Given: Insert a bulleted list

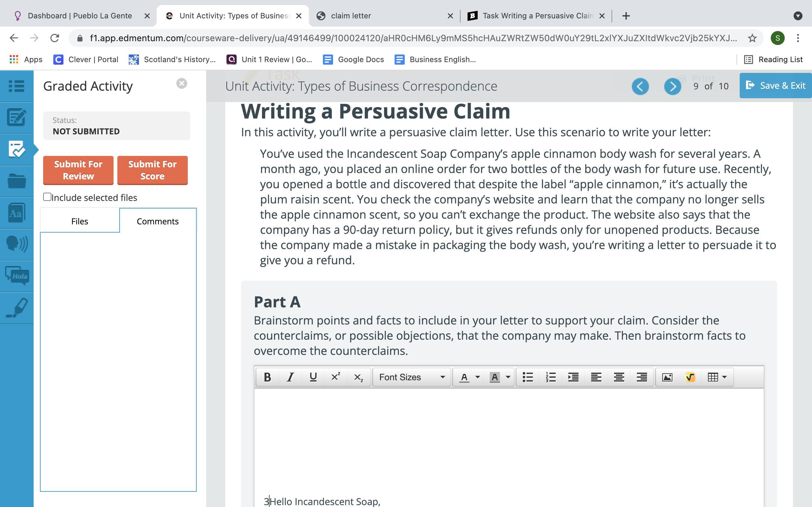Looking at the screenshot, I should (528, 377).
